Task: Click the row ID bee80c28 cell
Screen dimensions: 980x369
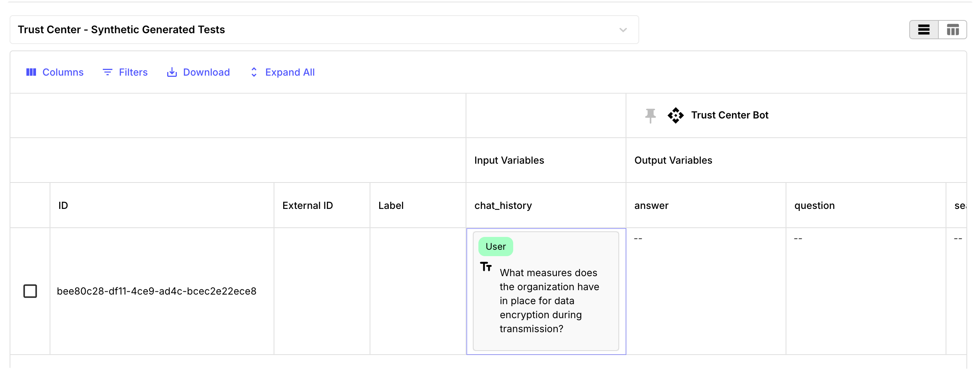Action: pyautogui.click(x=156, y=291)
